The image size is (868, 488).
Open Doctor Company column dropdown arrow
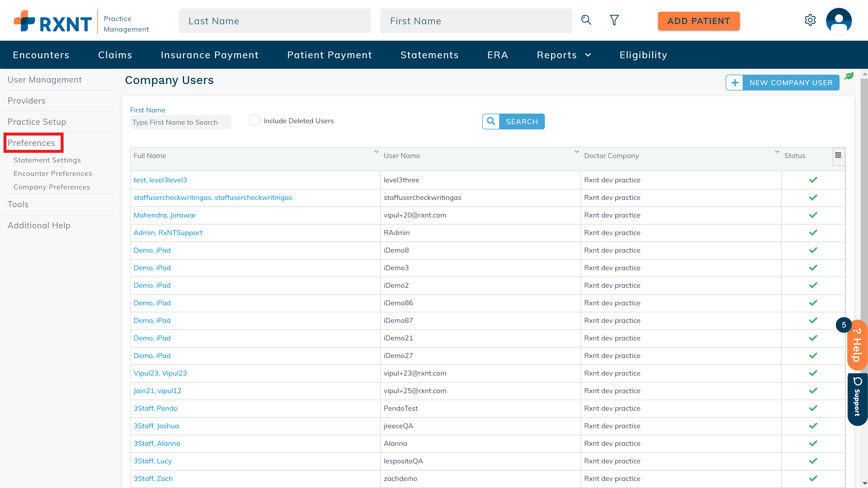click(777, 152)
